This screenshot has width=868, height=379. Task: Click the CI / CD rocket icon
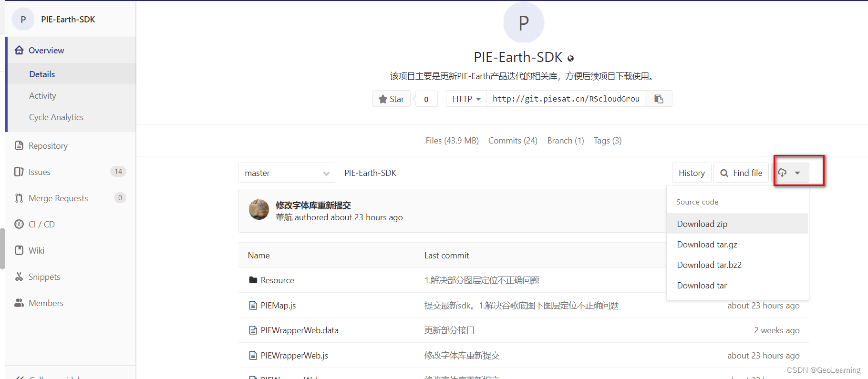19,224
